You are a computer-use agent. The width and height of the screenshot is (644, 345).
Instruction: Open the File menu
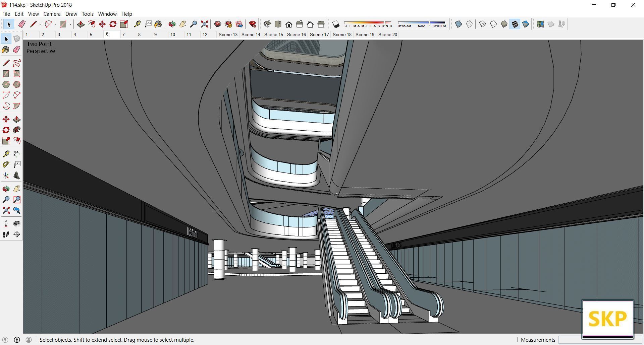coord(6,14)
